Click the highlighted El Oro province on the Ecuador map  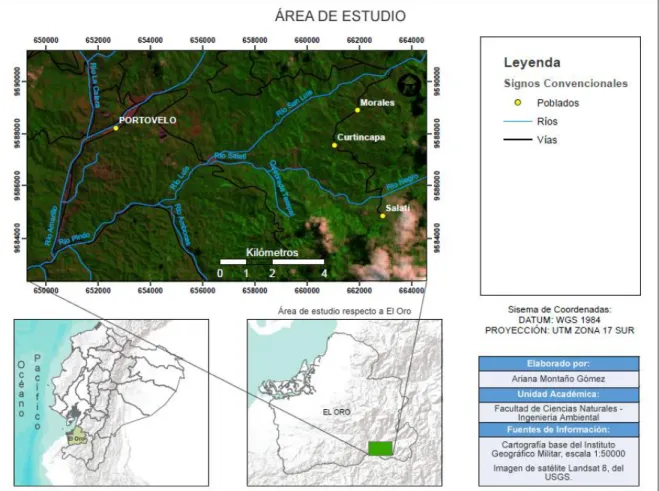tap(76, 436)
